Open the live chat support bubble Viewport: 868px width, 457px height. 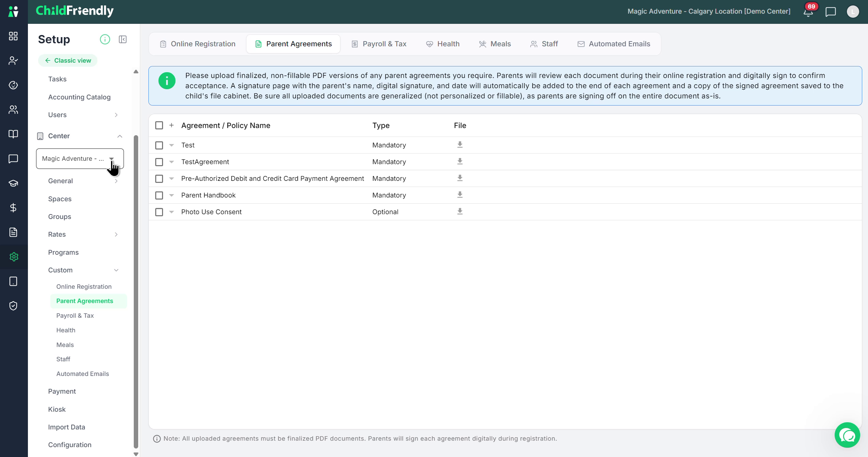[847, 435]
